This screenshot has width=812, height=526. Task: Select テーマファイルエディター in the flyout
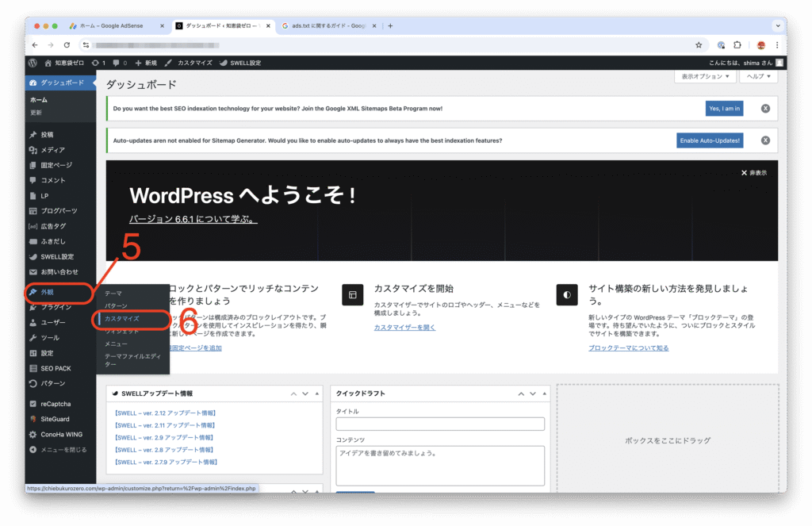(133, 360)
